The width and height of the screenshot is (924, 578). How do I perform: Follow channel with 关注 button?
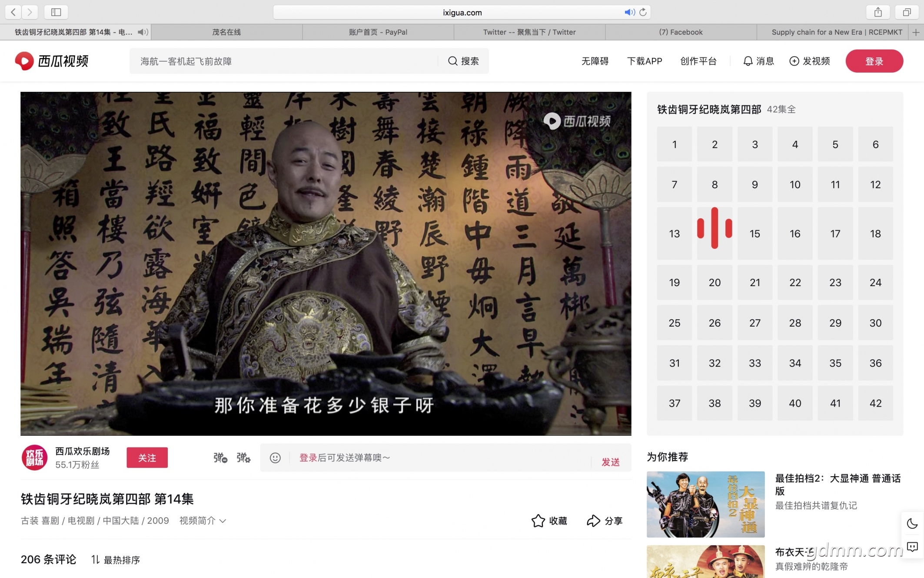[147, 458]
